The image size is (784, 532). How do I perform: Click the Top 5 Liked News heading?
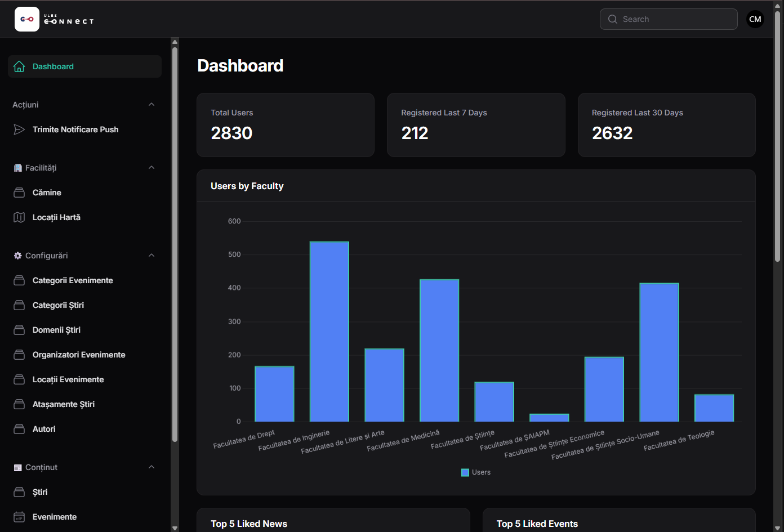click(x=249, y=524)
